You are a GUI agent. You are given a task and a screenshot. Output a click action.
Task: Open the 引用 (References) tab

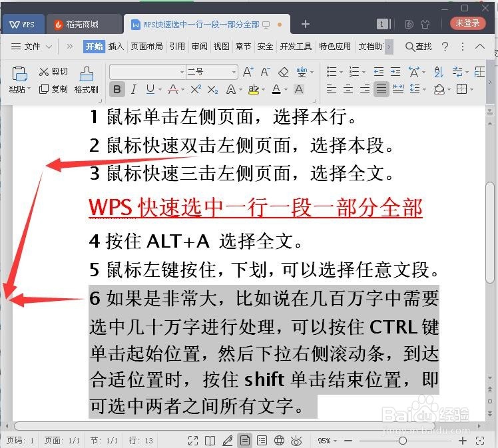(x=177, y=47)
